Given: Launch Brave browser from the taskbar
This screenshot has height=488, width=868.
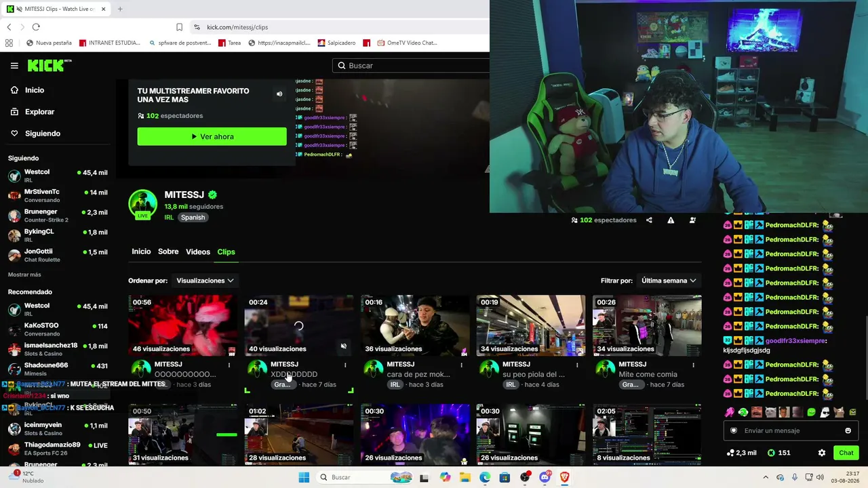Looking at the screenshot, I should (564, 477).
